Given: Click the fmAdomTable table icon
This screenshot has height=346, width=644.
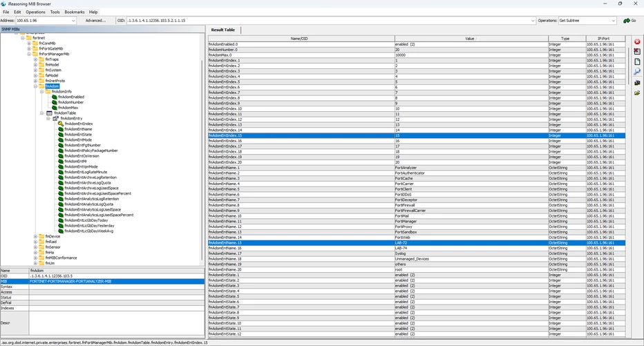Looking at the screenshot, I should pyautogui.click(x=49, y=113).
